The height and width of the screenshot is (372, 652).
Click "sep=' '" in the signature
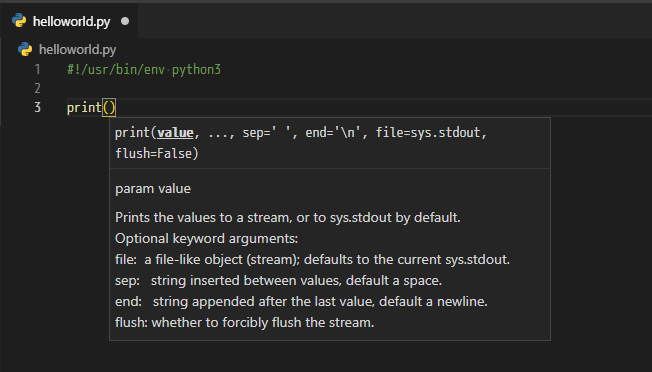pos(266,133)
